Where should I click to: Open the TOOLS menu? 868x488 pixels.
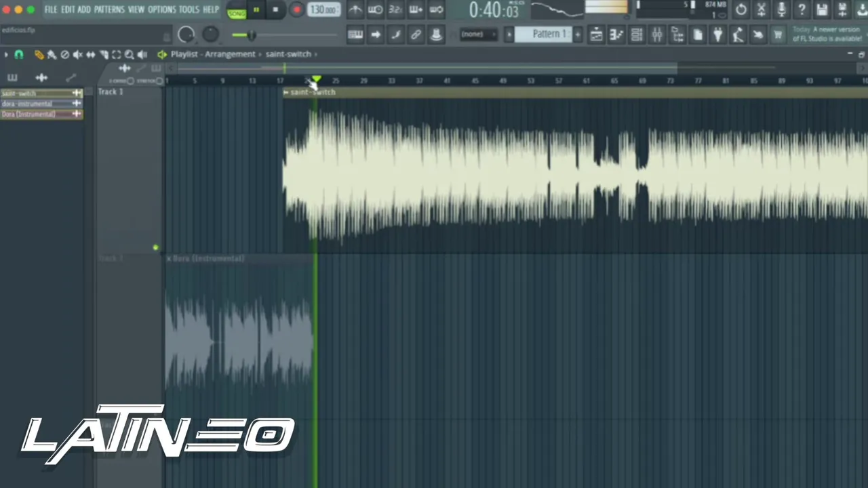tap(189, 9)
